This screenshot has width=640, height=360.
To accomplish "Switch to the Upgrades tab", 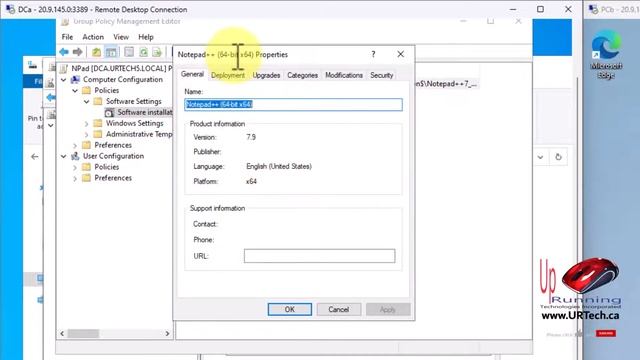I will pos(266,75).
